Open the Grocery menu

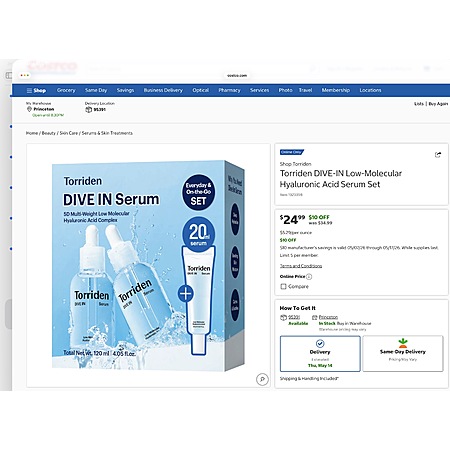click(66, 90)
